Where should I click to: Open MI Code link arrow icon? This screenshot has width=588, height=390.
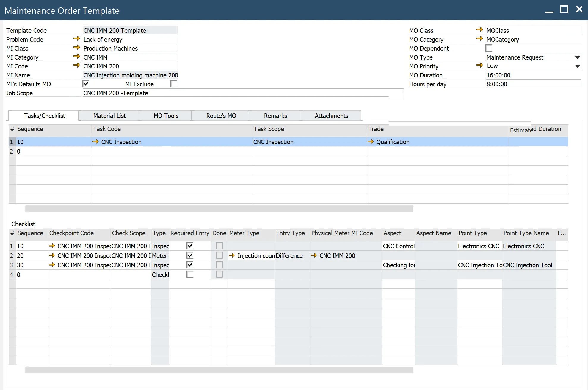pyautogui.click(x=76, y=65)
